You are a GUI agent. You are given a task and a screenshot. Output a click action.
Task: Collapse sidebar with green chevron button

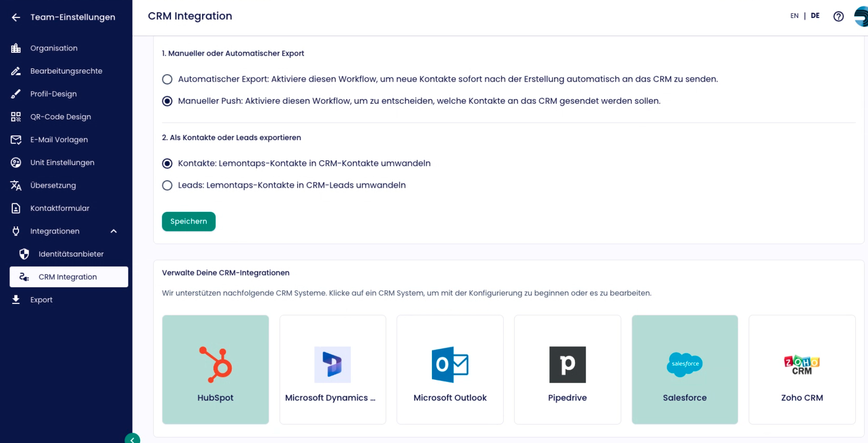click(133, 439)
